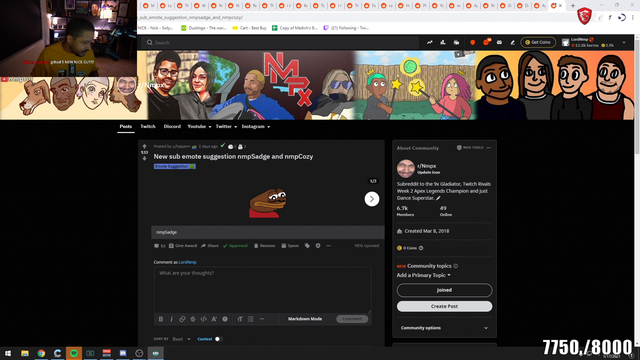Mark the post as Spam
Screen dimensions: 640x360
290,246
